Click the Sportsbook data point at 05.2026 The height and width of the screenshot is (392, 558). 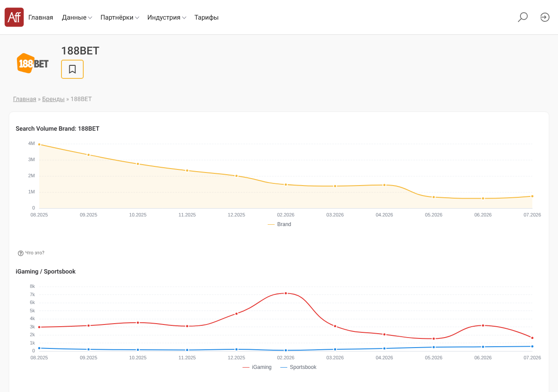pyautogui.click(x=434, y=338)
